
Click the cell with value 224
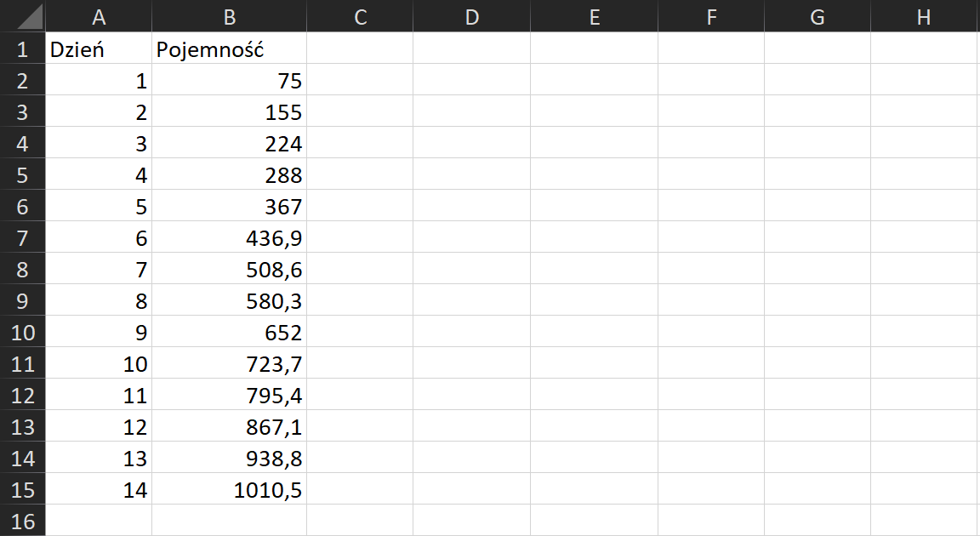[x=229, y=144]
